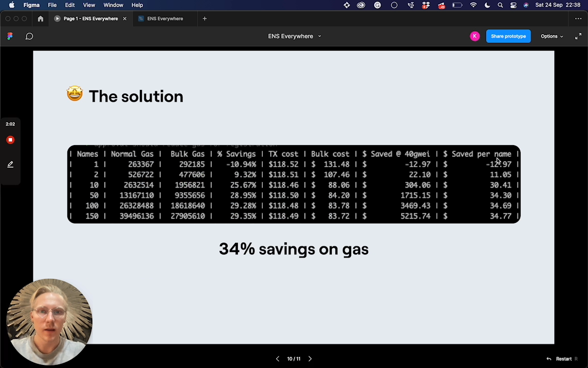Screen dimensions: 588x368
Task: Open the three-dot overflow menu in tab bar
Action: pos(578,18)
